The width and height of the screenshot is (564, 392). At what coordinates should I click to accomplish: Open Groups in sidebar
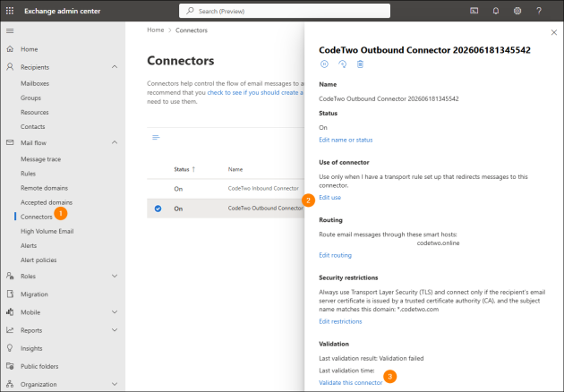tap(30, 98)
